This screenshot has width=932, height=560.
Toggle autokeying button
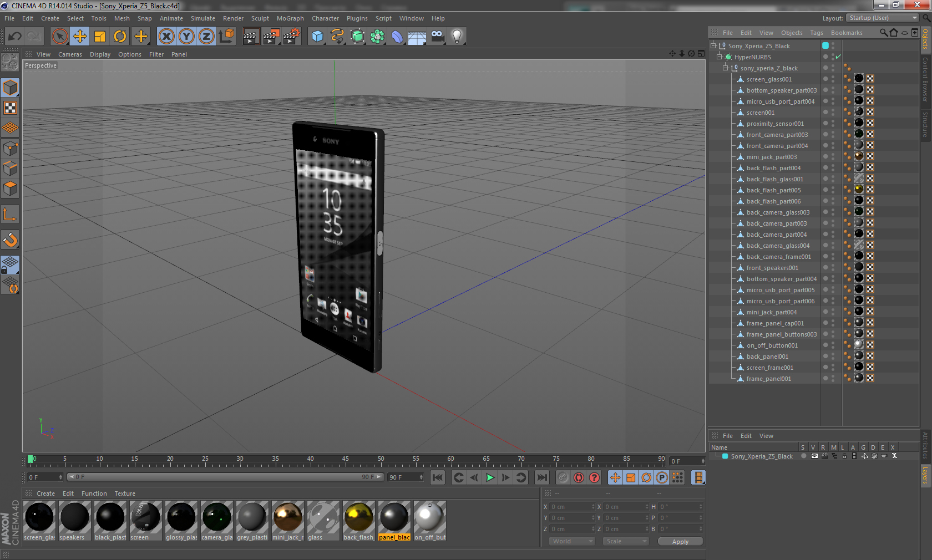click(x=579, y=477)
